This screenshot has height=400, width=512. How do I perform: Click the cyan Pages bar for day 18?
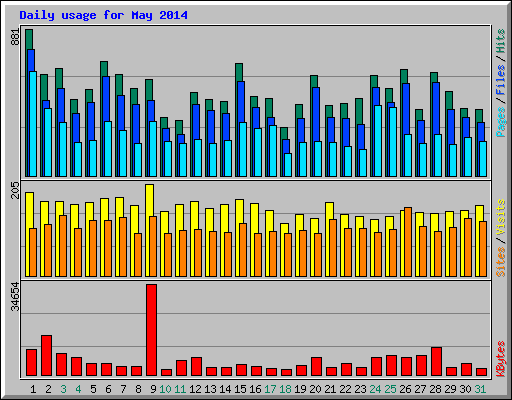pyautogui.click(x=288, y=165)
